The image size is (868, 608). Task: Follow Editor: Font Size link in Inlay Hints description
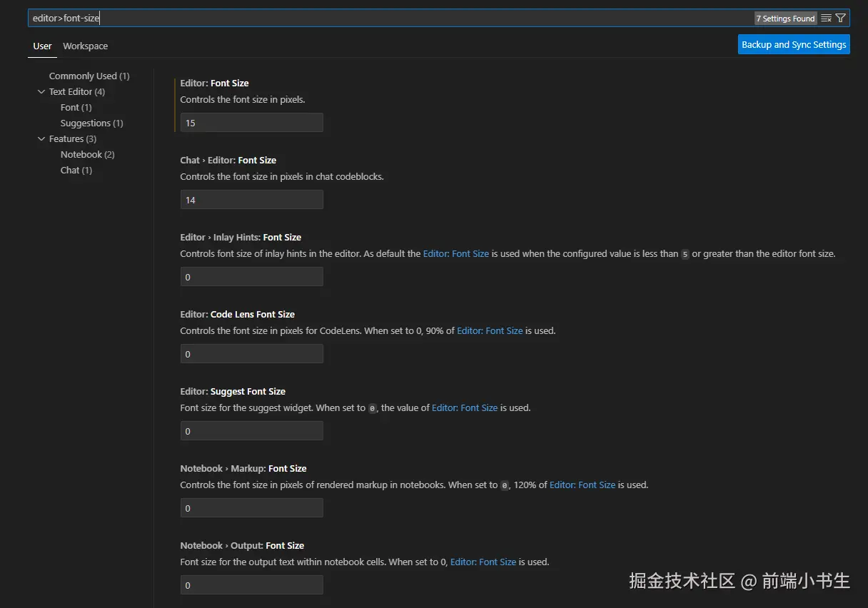(x=456, y=253)
